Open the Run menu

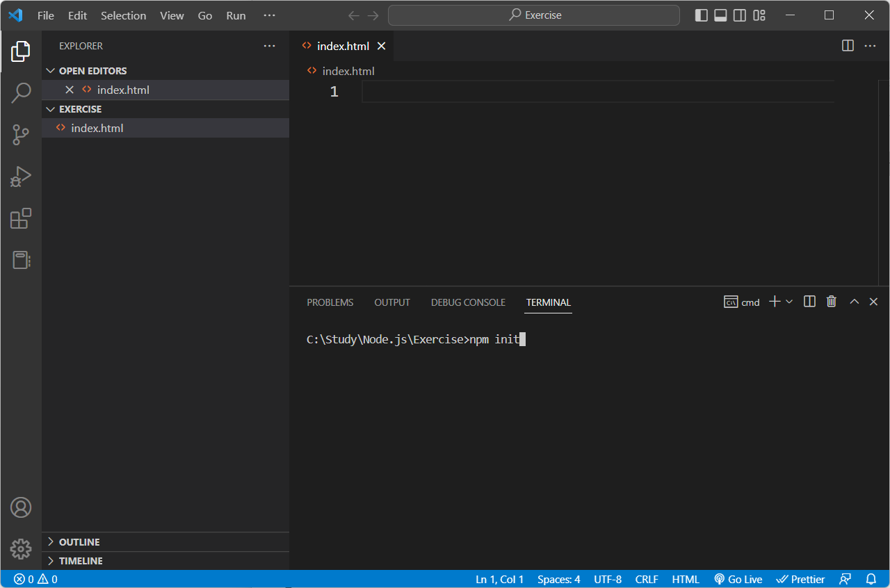coord(236,15)
